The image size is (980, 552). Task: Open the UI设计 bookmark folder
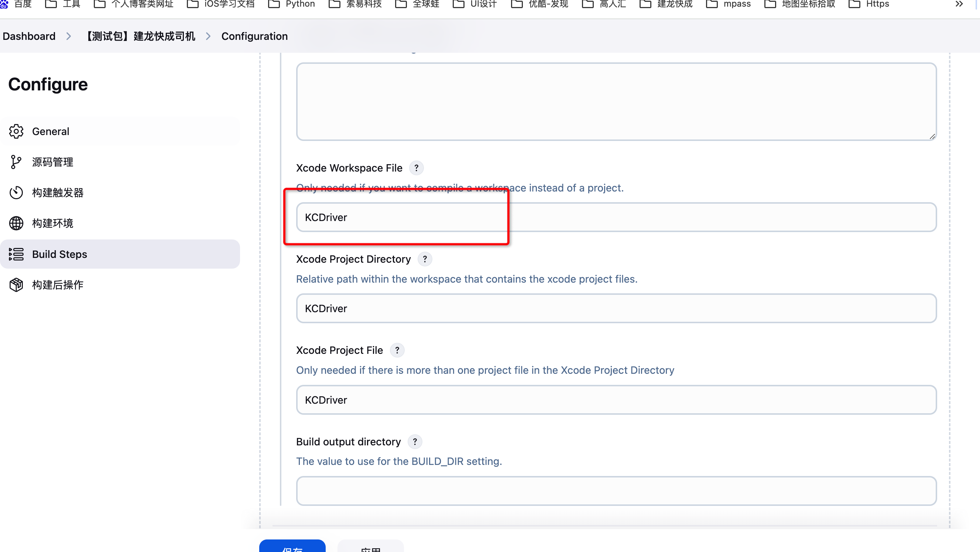click(474, 4)
